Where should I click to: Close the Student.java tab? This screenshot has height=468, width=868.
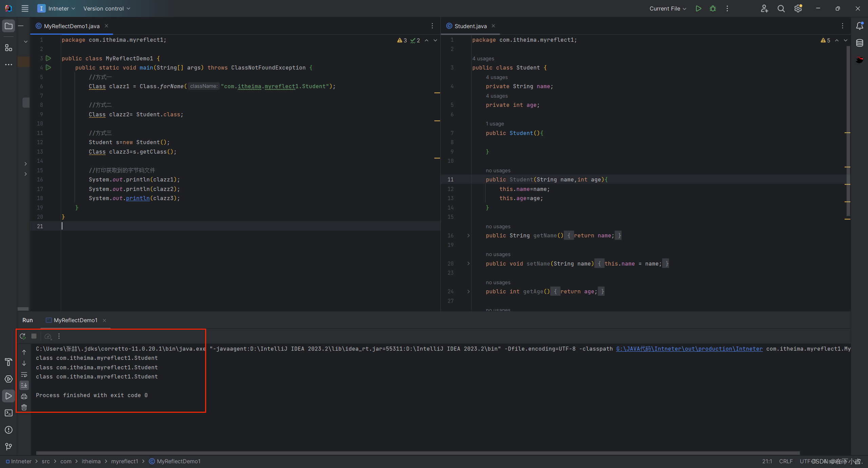pyautogui.click(x=493, y=26)
